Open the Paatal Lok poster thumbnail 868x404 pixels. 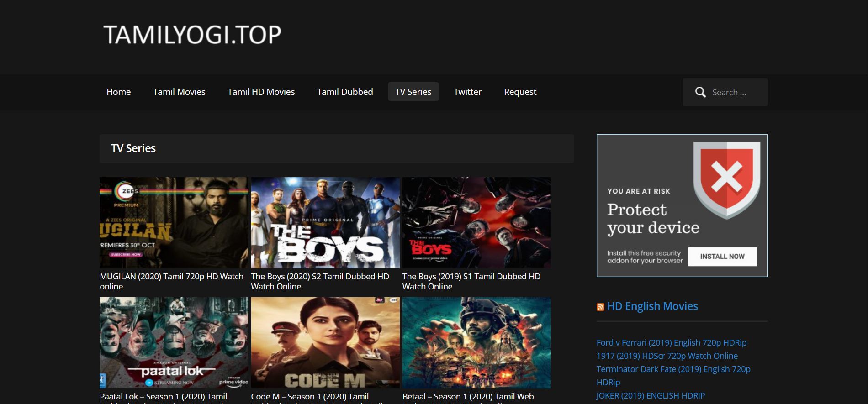point(174,343)
